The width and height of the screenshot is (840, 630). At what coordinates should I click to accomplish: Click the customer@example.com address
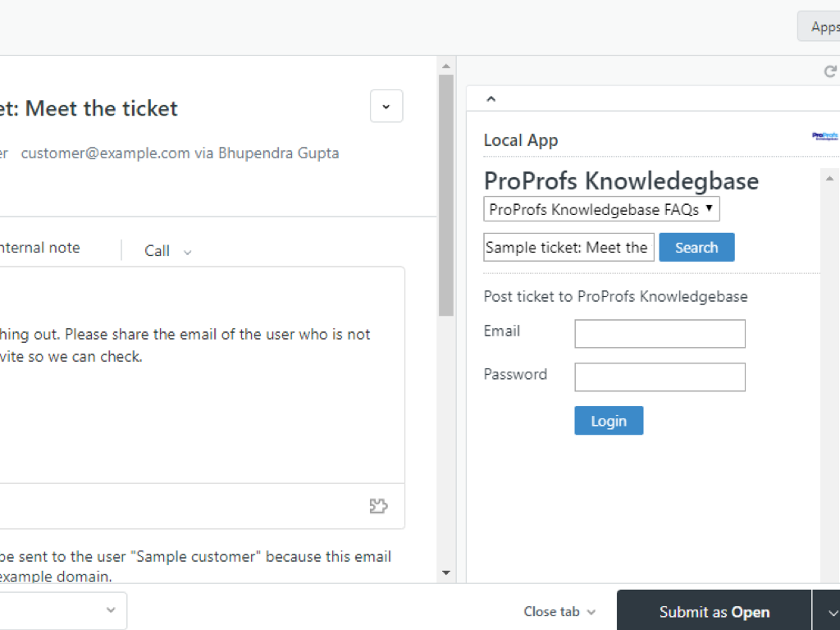(x=105, y=153)
